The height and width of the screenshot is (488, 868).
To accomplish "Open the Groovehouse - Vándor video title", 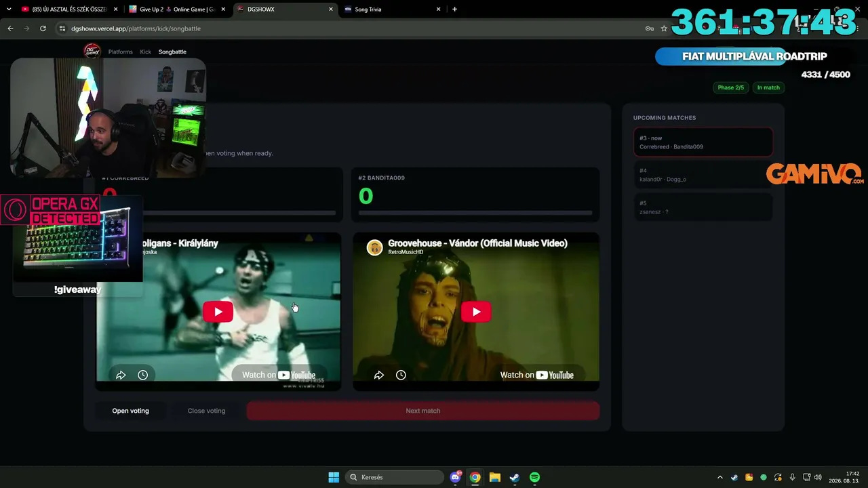I will [x=477, y=243].
